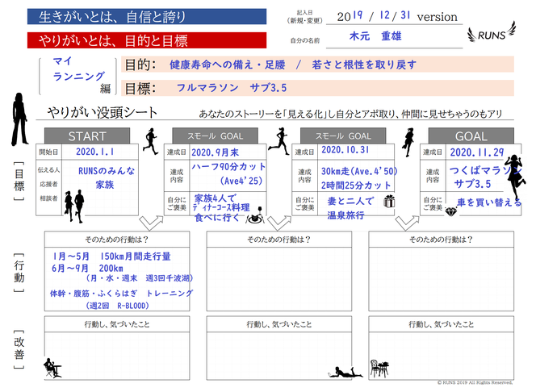The height and width of the screenshot is (392, 536).
Task: Click the dinner plate and wine glass icon
Action: click(x=256, y=216)
